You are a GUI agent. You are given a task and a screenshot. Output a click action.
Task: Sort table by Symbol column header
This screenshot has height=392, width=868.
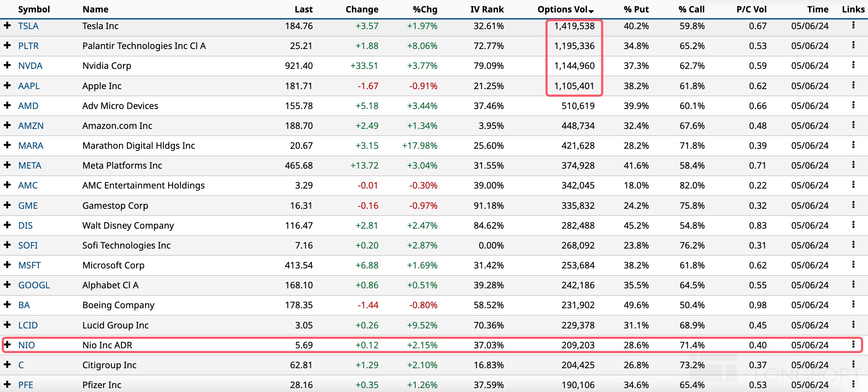tap(34, 9)
